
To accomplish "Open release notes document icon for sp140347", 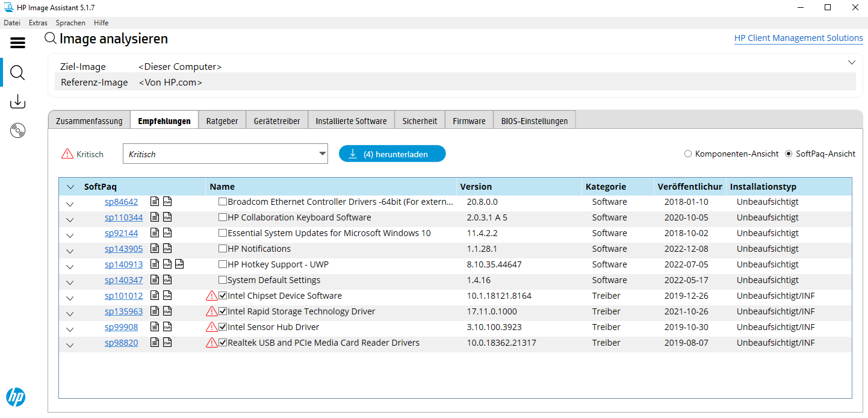I will (x=155, y=280).
